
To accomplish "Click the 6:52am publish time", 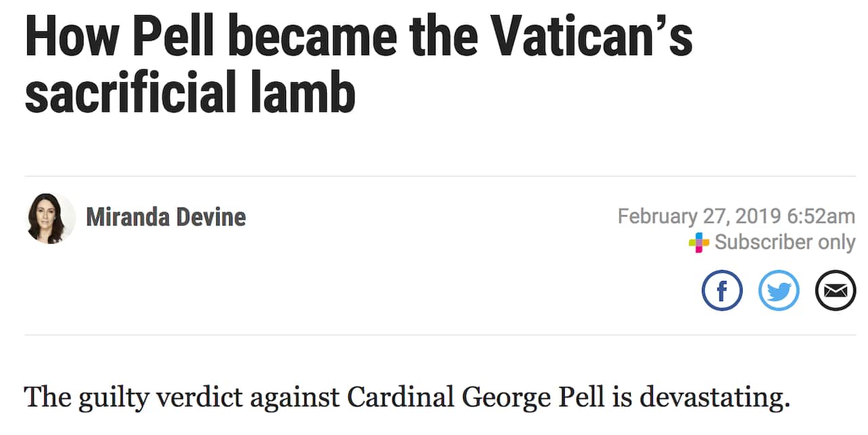I will tap(821, 216).
